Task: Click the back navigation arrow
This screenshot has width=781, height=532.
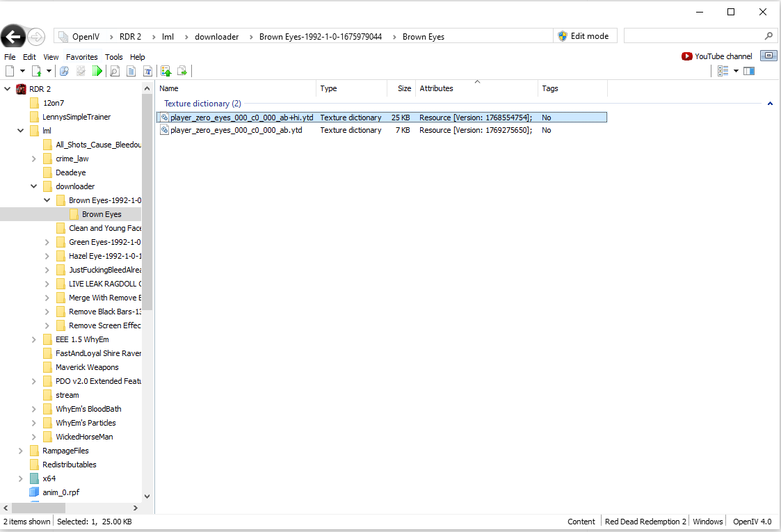Action: click(13, 37)
